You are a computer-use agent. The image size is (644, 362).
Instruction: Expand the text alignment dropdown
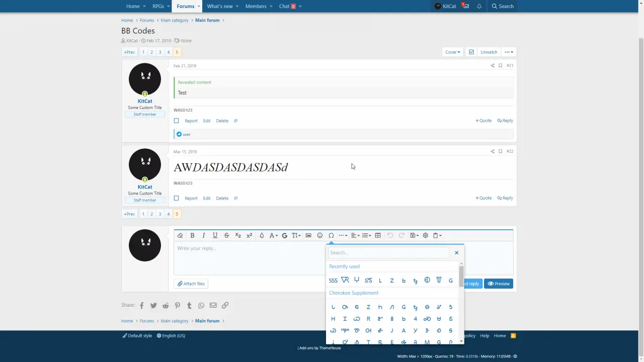(355, 235)
